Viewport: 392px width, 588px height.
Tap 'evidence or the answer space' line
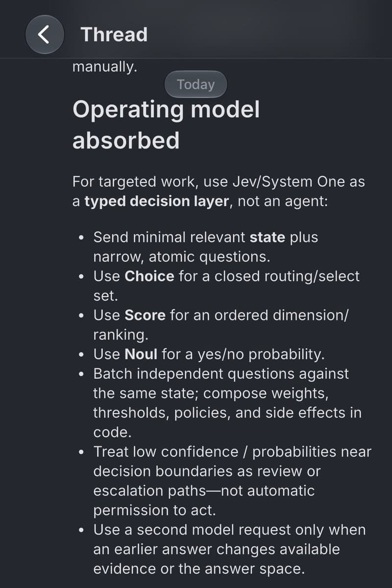tap(199, 569)
